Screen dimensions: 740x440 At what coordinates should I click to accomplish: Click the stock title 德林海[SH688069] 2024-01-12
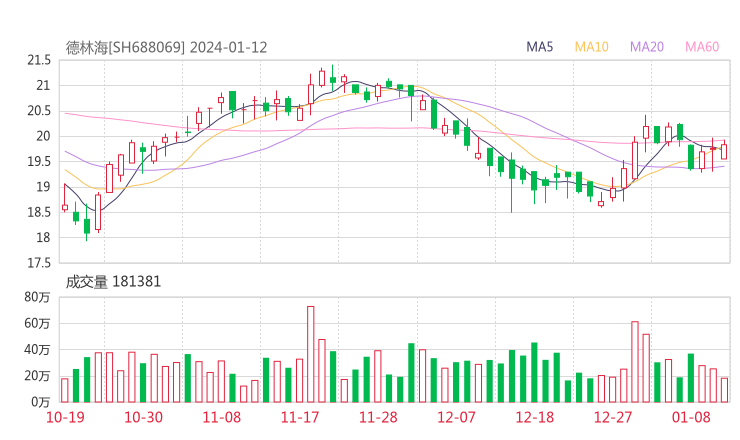coord(166,48)
